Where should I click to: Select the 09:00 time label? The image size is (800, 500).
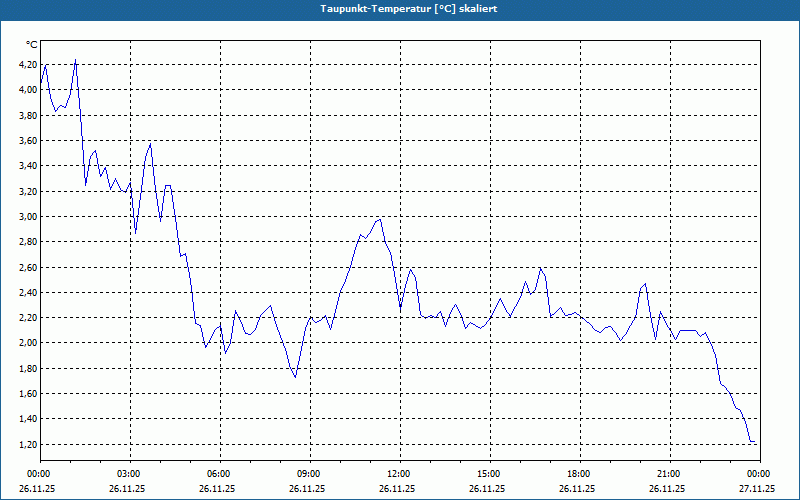[x=307, y=474]
